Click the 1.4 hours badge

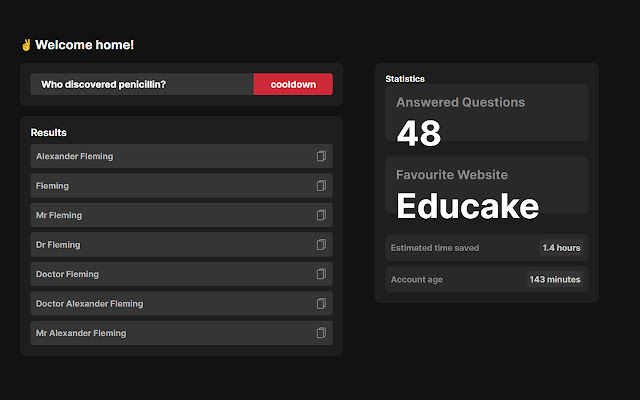click(561, 248)
